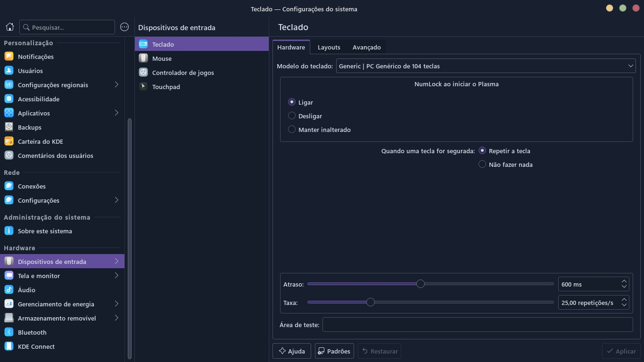Open the Carteira do KDE icon

pyautogui.click(x=9, y=141)
